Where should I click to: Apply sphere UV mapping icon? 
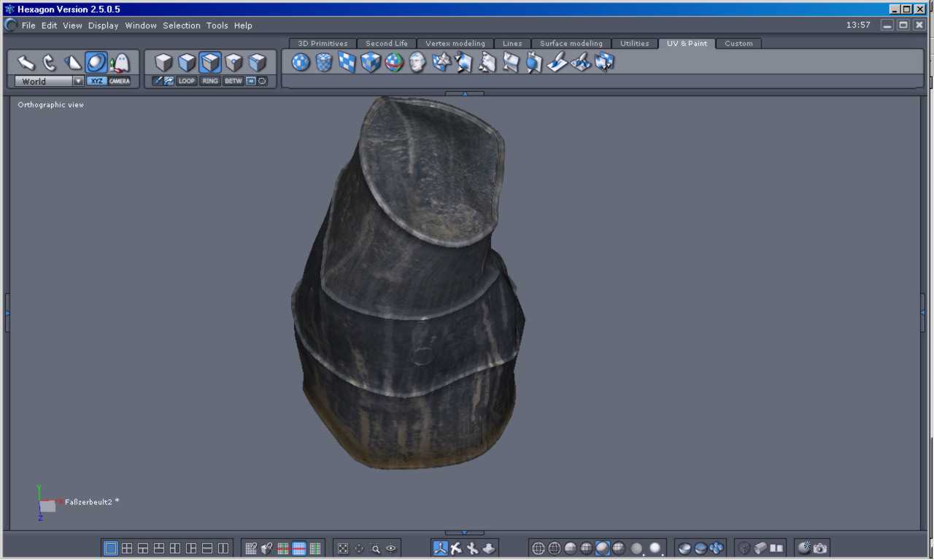pos(301,63)
